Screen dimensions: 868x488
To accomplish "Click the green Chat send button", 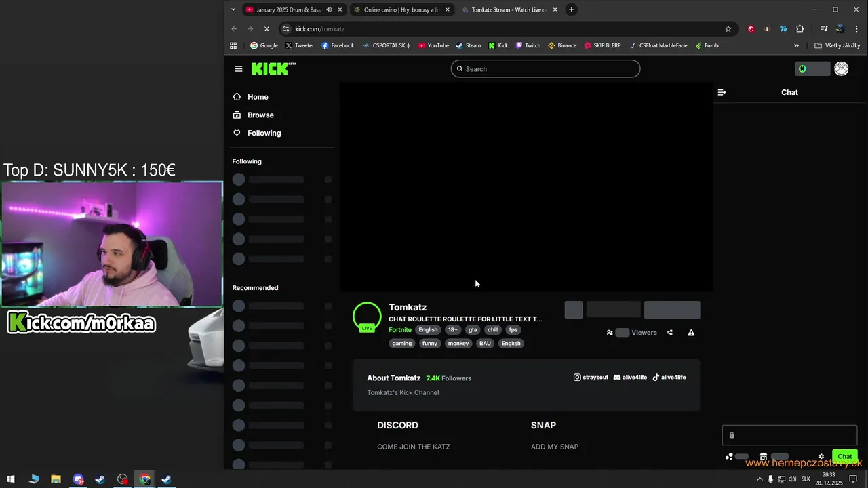I will click(x=845, y=457).
